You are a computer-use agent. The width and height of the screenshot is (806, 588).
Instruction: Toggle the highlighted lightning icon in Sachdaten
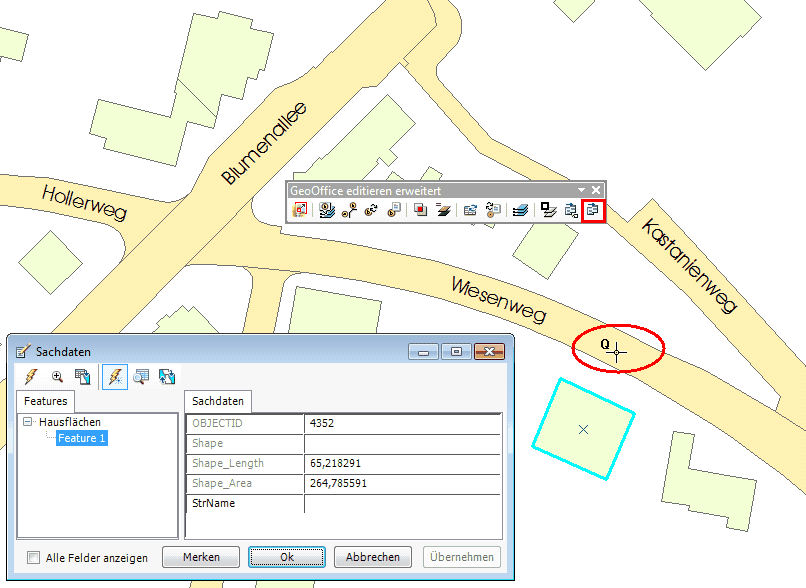pos(114,377)
